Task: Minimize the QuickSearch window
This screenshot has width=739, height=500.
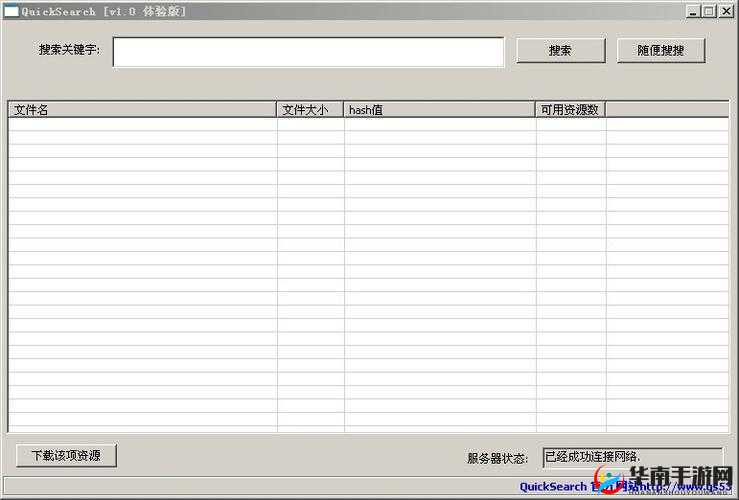Action: 694,11
